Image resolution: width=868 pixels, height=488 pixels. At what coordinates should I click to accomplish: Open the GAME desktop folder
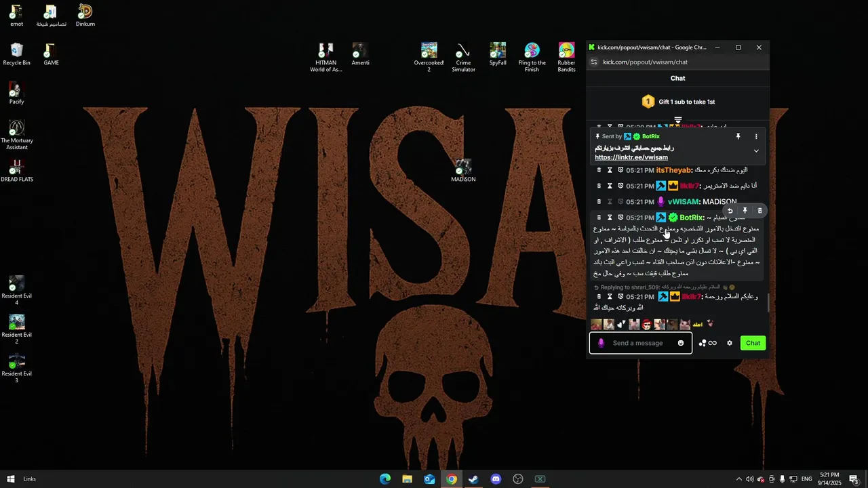(51, 54)
